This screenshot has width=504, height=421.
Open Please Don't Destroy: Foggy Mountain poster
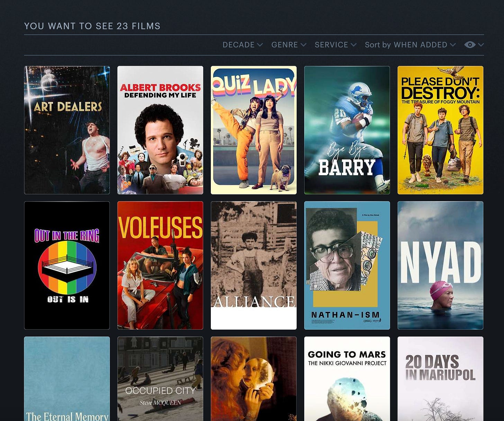440,130
